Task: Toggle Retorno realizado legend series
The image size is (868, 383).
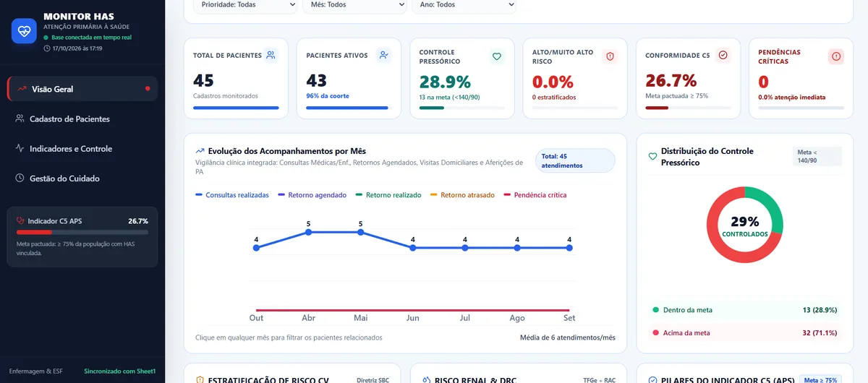Action: (388, 195)
